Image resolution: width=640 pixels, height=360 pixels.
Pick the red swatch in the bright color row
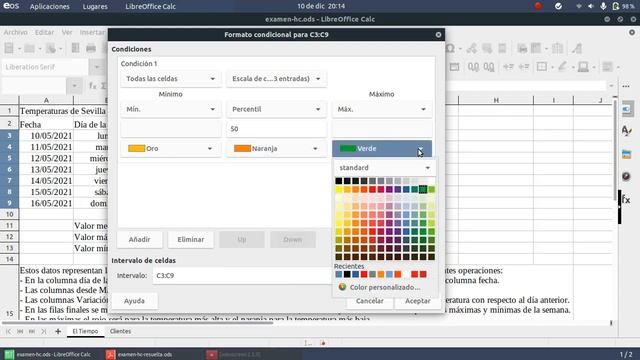click(372, 189)
